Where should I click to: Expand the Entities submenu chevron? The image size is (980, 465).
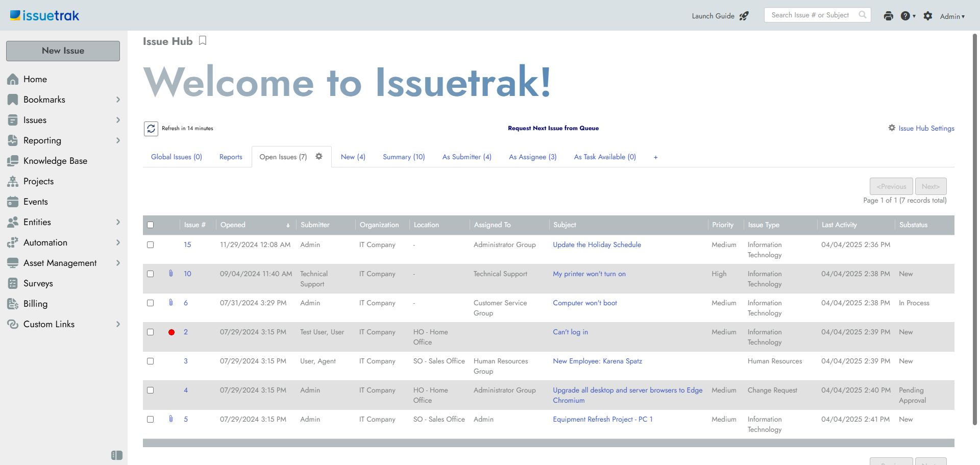tap(118, 222)
